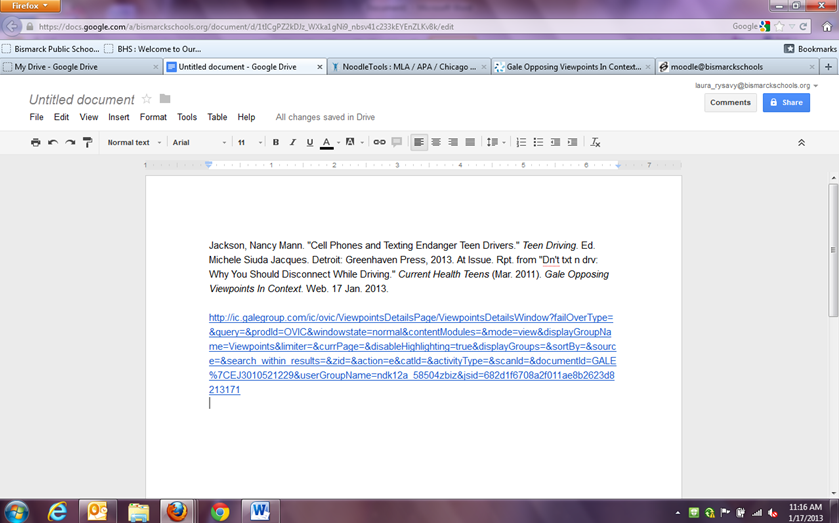Open Google Chrome from the taskbar
Viewport: 839px width, 523px height.
[x=219, y=512]
